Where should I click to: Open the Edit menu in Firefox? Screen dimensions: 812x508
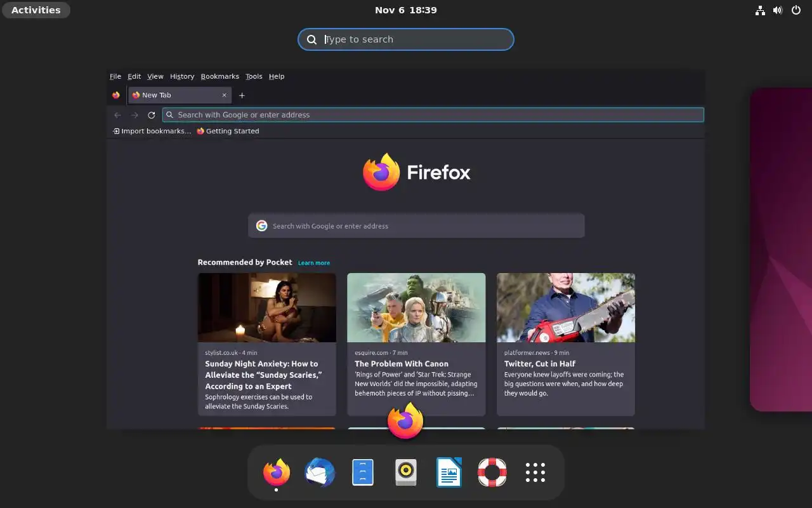134,76
